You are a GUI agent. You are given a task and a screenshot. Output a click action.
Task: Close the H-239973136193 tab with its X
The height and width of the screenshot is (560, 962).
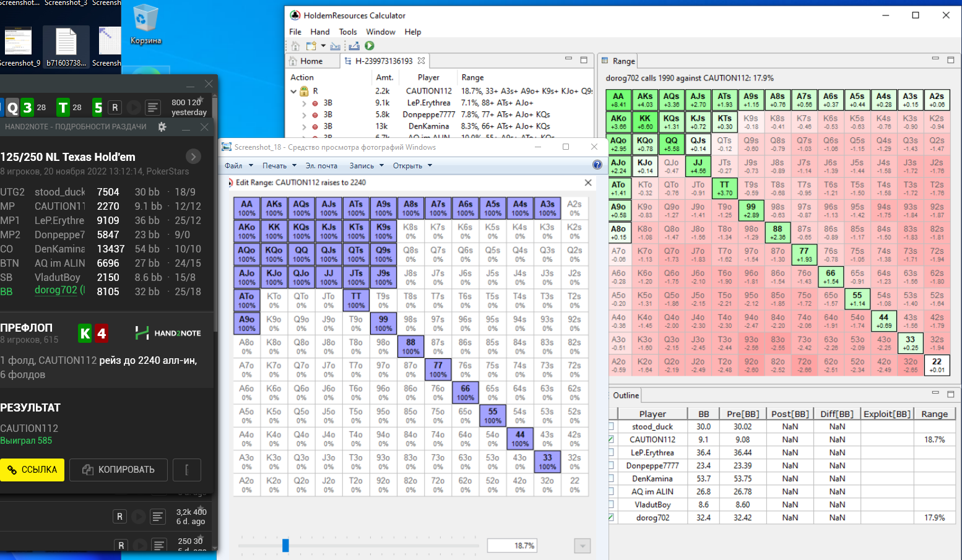pos(422,61)
